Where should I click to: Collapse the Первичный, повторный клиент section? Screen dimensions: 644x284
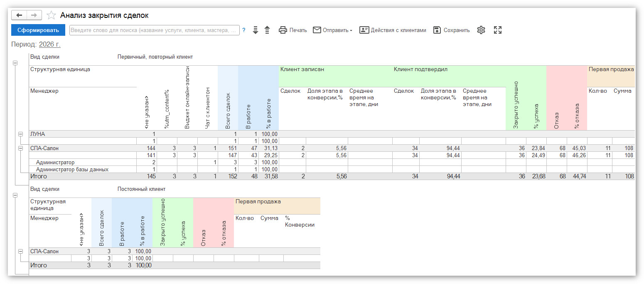tap(15, 63)
